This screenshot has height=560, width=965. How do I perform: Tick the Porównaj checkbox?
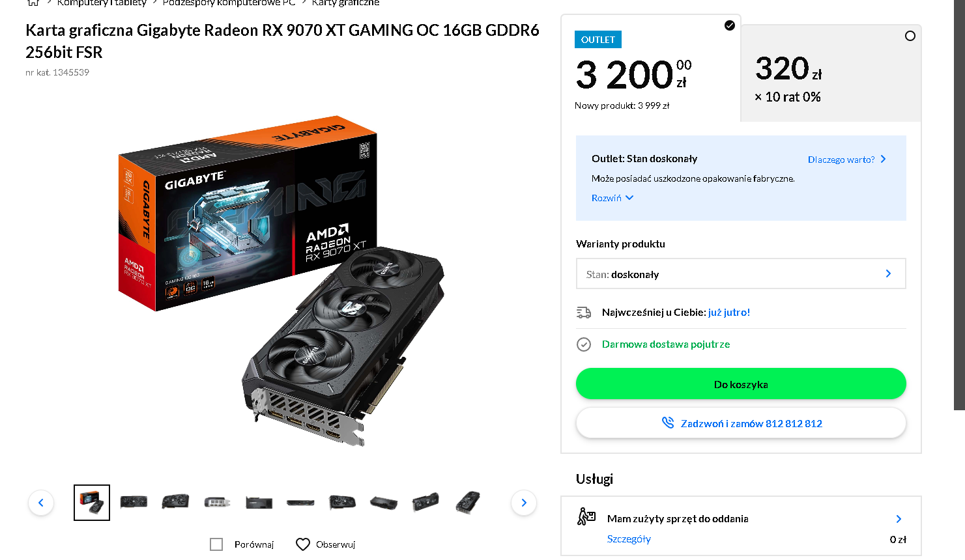click(216, 544)
